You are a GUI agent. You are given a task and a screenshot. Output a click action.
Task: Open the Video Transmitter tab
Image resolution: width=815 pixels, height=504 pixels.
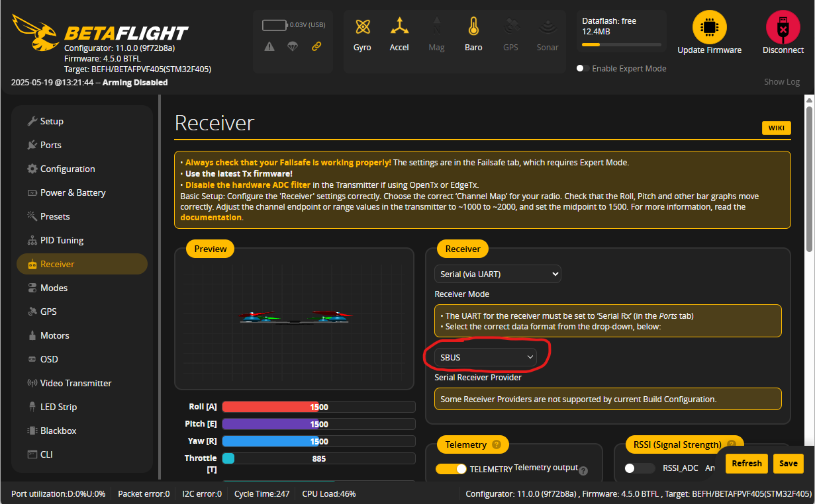(82, 383)
